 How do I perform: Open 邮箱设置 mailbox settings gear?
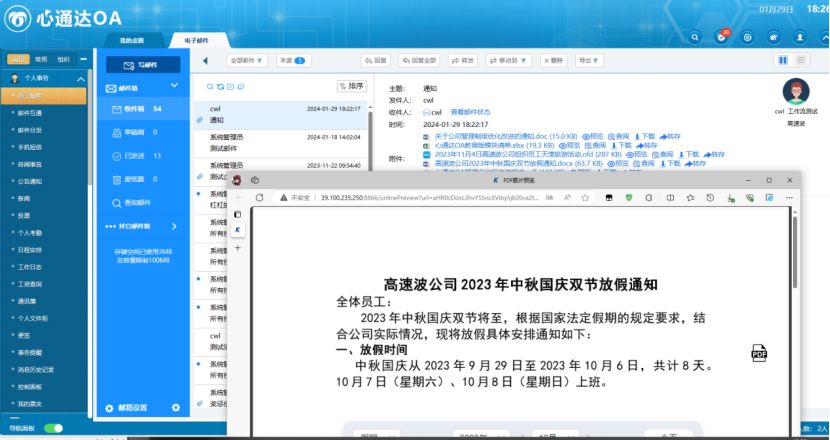[176, 407]
